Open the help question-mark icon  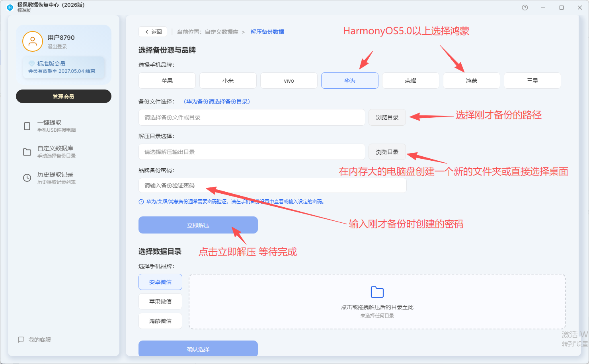[x=525, y=8]
